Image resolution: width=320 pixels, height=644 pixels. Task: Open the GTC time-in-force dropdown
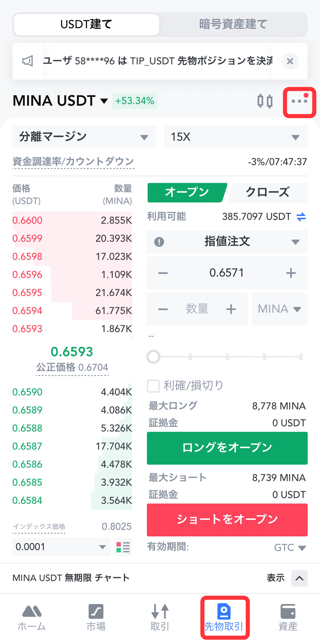tap(290, 548)
